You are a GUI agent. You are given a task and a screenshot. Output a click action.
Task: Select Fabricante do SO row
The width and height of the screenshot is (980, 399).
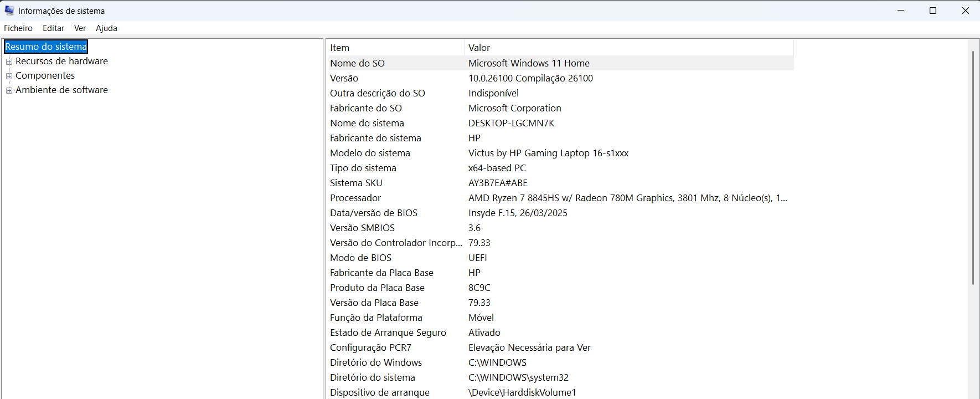(560, 108)
